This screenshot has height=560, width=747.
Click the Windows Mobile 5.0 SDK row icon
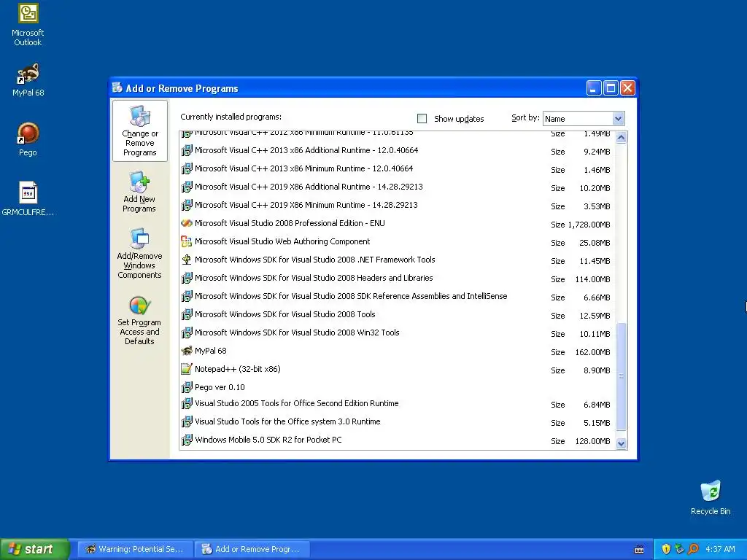187,440
